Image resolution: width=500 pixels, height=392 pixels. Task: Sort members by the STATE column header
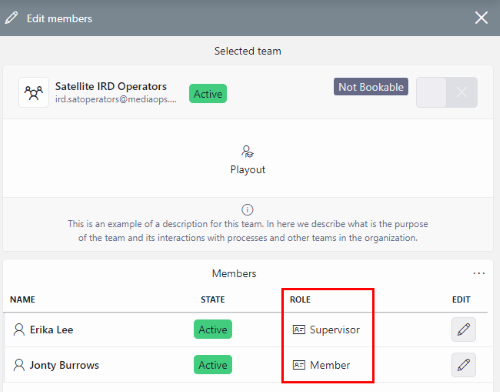click(213, 299)
